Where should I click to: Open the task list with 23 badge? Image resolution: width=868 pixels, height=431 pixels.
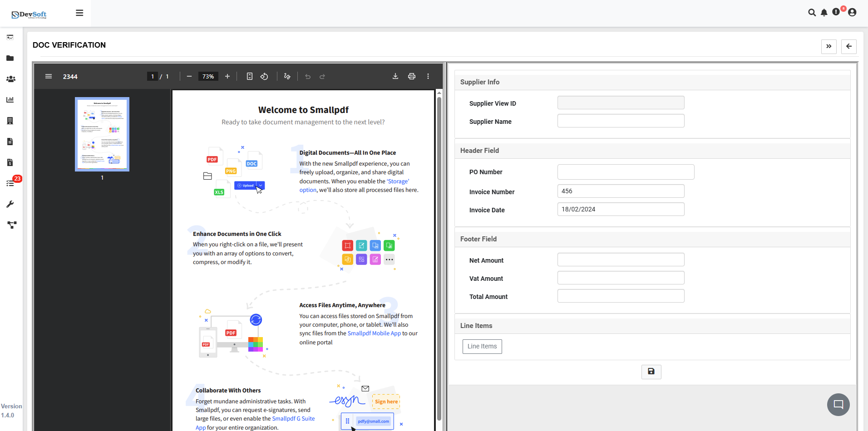pyautogui.click(x=10, y=183)
